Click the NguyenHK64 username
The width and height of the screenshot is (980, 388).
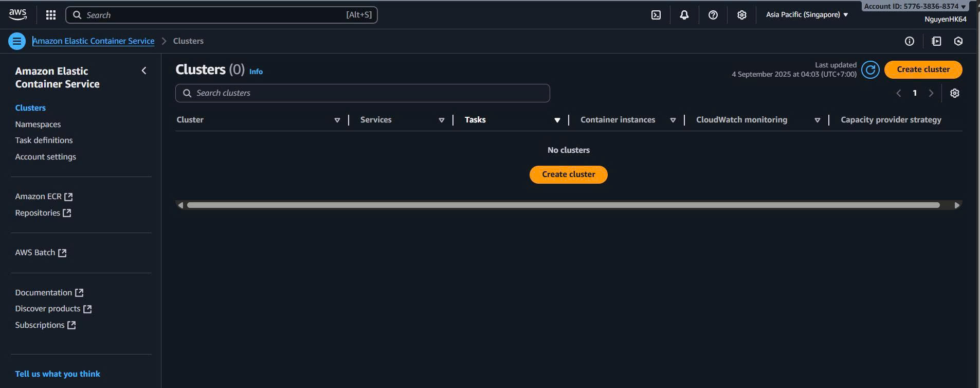946,19
